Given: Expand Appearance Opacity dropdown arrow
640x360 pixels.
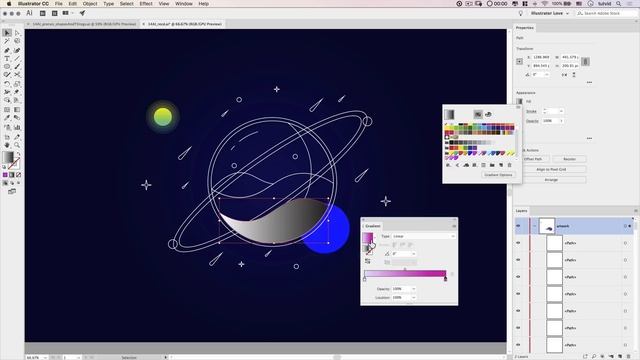Looking at the screenshot, I should pos(561,121).
